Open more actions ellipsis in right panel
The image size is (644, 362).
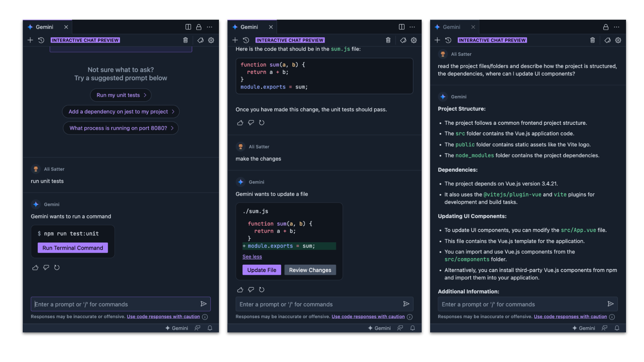(x=617, y=27)
